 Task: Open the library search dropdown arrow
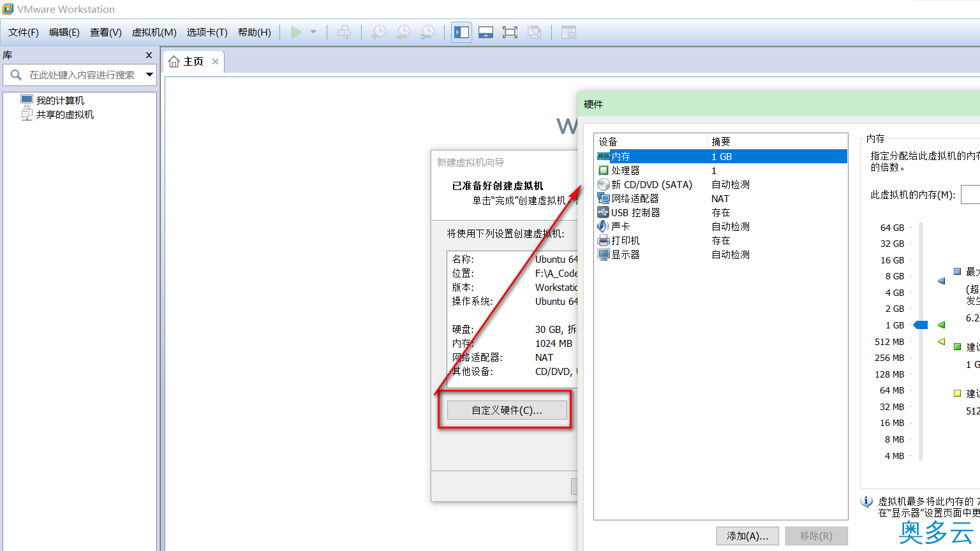pyautogui.click(x=149, y=75)
